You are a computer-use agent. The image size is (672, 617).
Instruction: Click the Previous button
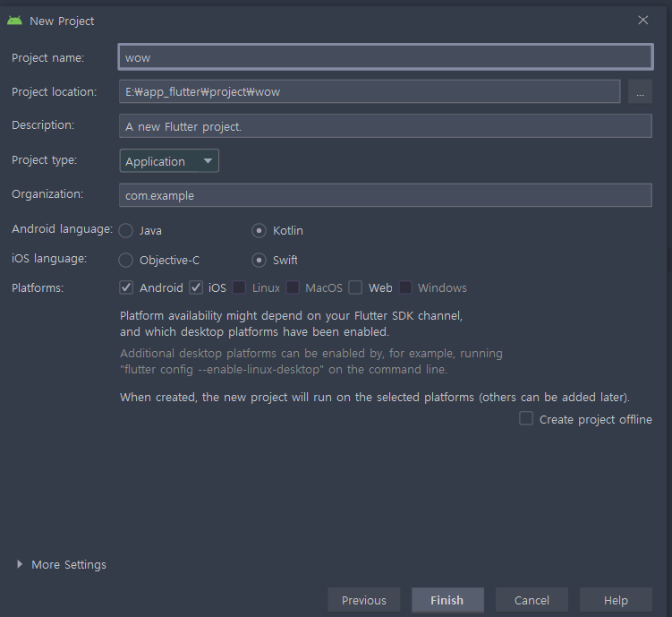(x=364, y=600)
